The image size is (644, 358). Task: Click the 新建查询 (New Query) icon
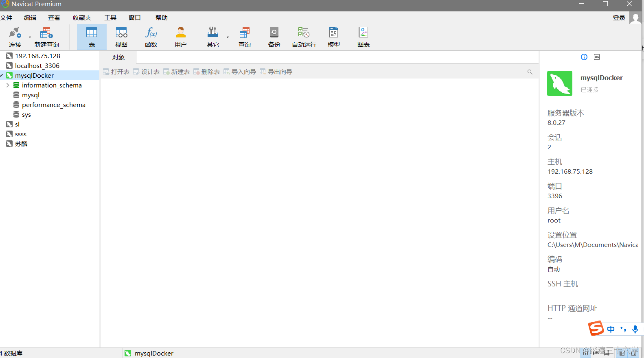pos(47,37)
